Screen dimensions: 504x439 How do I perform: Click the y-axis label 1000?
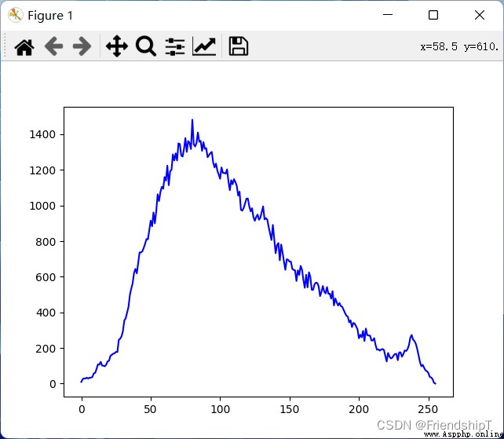(42, 206)
